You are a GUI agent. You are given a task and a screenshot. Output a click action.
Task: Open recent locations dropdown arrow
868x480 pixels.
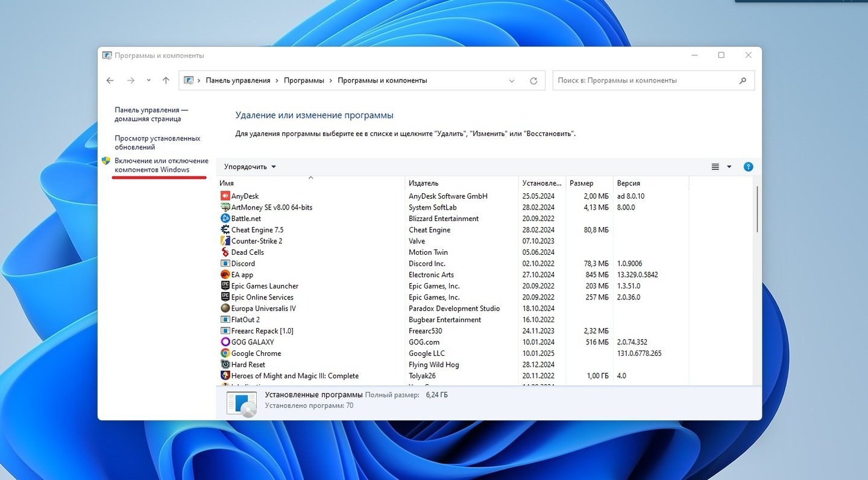coord(148,81)
